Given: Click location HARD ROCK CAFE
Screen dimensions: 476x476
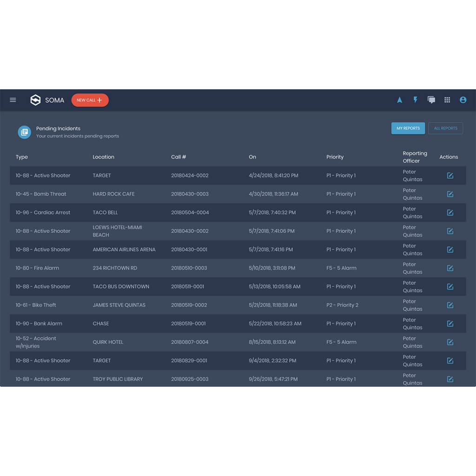Looking at the screenshot, I should [113, 194].
